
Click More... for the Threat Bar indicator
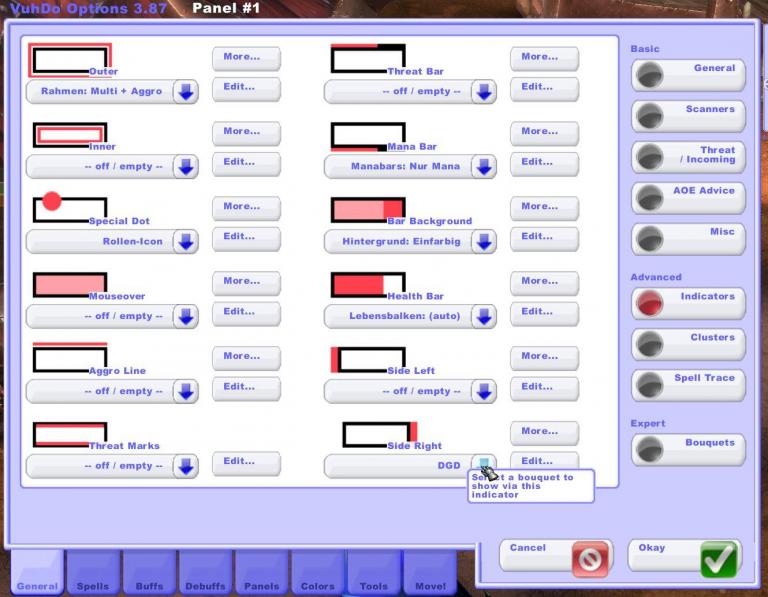coord(544,58)
